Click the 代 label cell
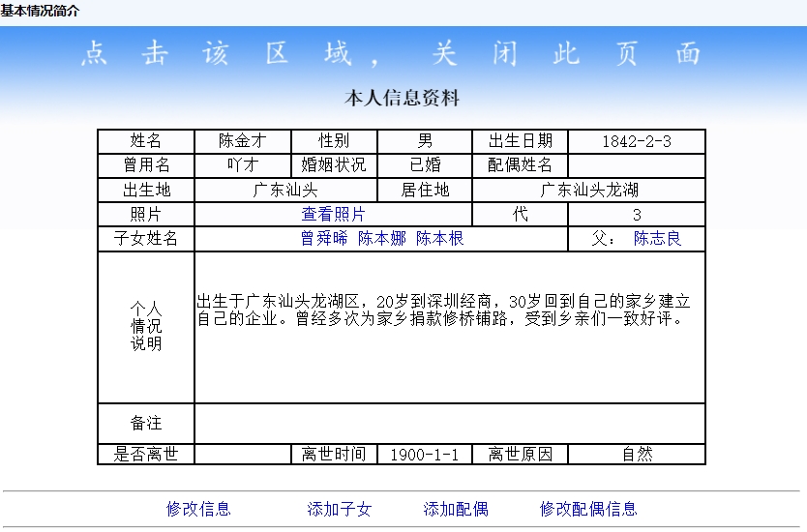The height and width of the screenshot is (532, 807). [x=520, y=214]
